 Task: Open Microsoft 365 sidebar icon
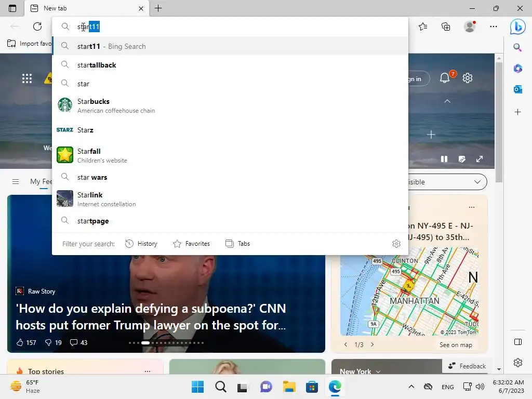click(517, 69)
